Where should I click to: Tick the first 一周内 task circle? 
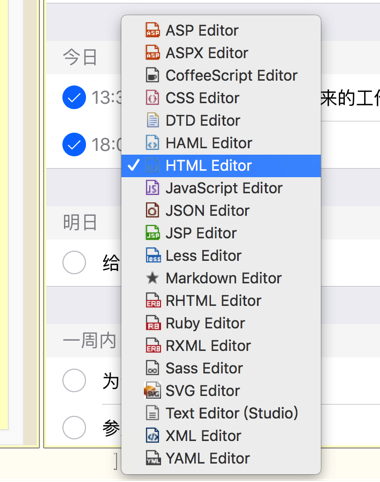[x=74, y=380]
